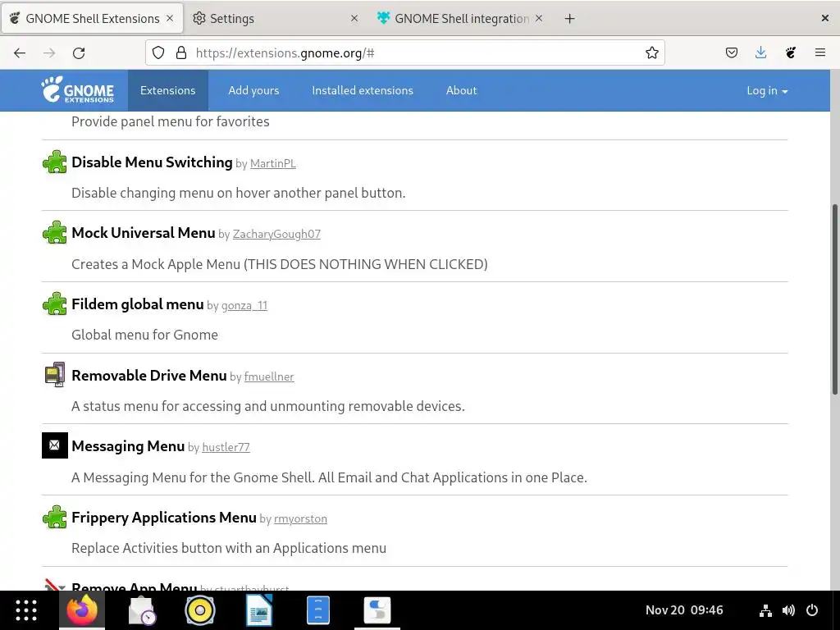This screenshot has height=630, width=840.
Task: Open the Pocket save icon
Action: tap(731, 52)
